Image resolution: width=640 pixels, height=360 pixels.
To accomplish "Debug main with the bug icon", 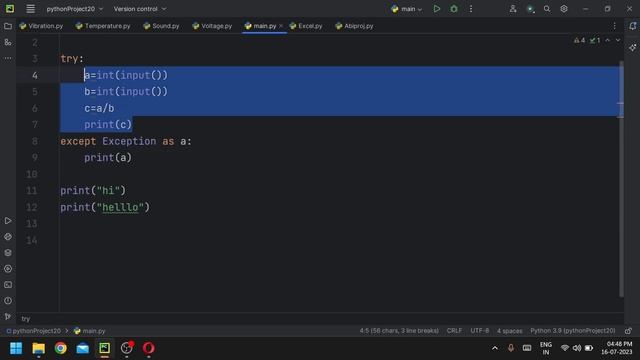I will click(x=454, y=9).
